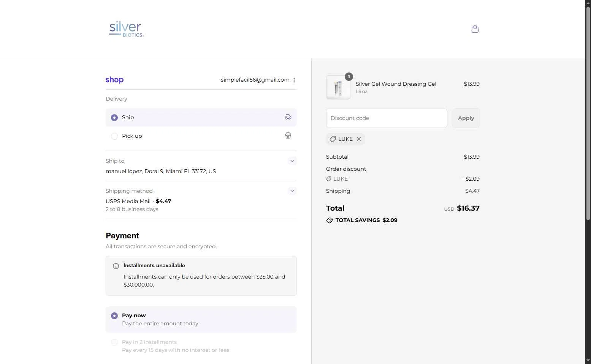The image size is (591, 364).
Task: Click the Installments unavailable heading
Action: 154,265
